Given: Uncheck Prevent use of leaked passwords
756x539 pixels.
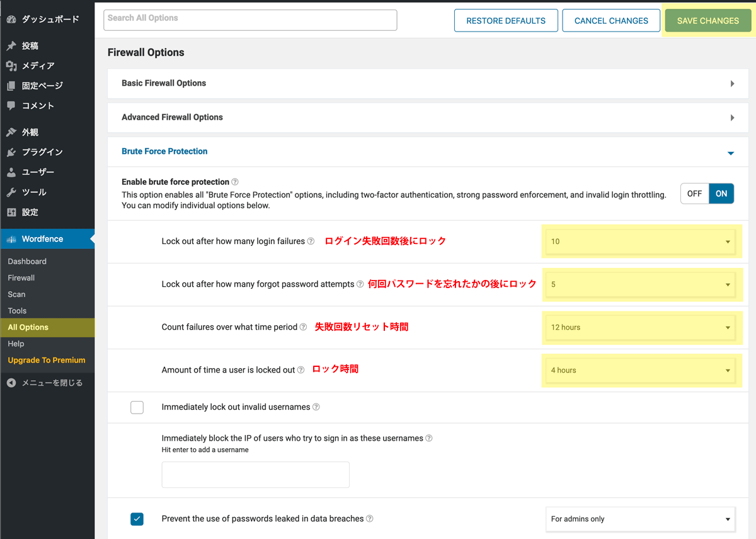Looking at the screenshot, I should pos(137,519).
